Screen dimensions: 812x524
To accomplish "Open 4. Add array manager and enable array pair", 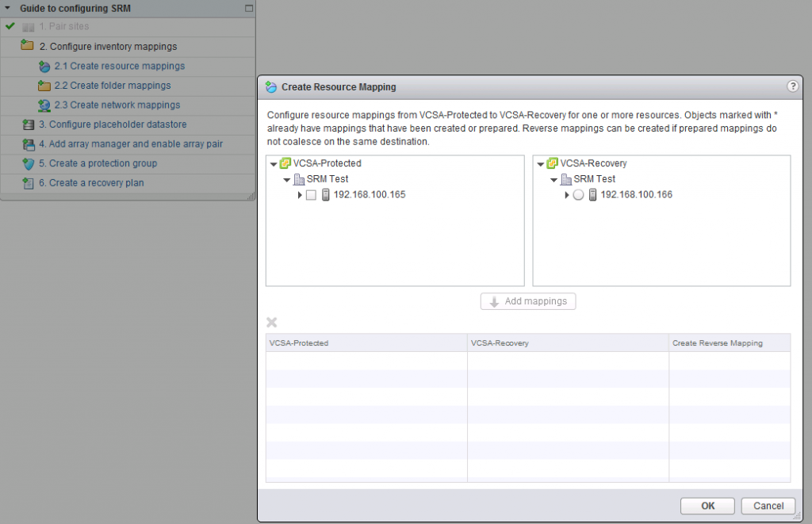I will click(x=131, y=144).
